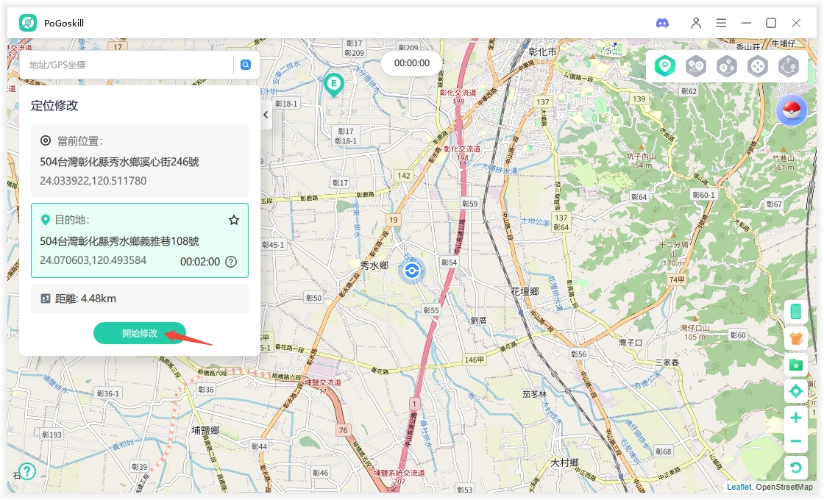
Task: Open the hamburger menu in title bar
Action: [x=720, y=22]
